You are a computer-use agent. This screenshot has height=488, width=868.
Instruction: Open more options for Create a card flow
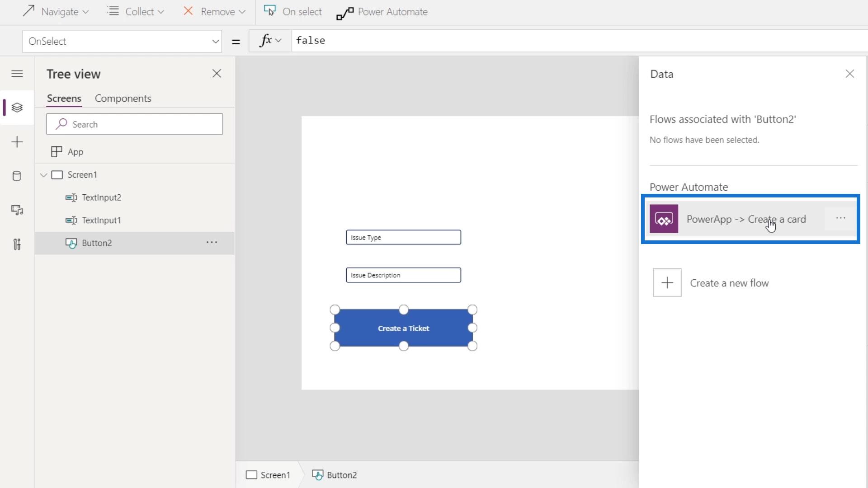tap(840, 218)
